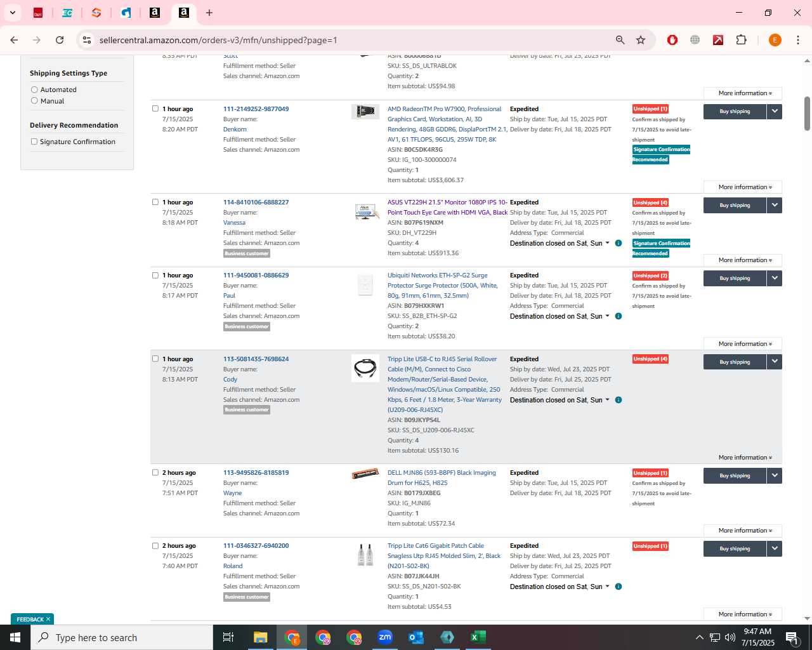
Task: Open File Explorer from taskbar
Action: tap(261, 637)
